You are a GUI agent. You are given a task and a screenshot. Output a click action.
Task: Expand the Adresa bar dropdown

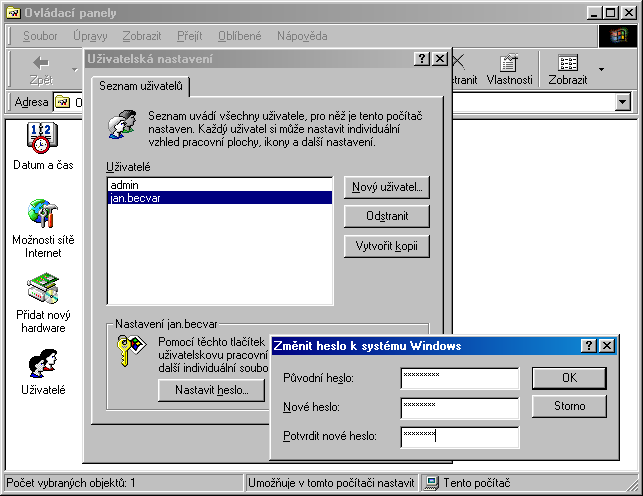pyautogui.click(x=622, y=102)
